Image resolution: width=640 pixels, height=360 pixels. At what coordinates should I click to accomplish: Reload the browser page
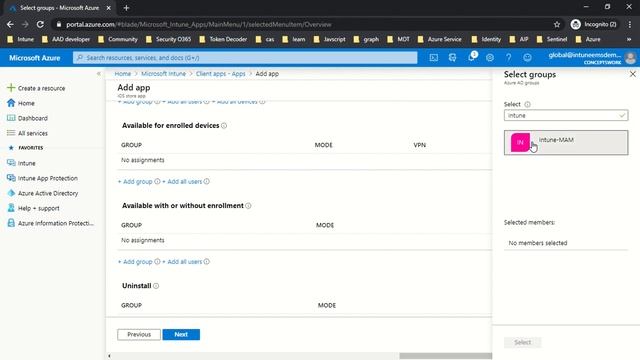tap(40, 24)
